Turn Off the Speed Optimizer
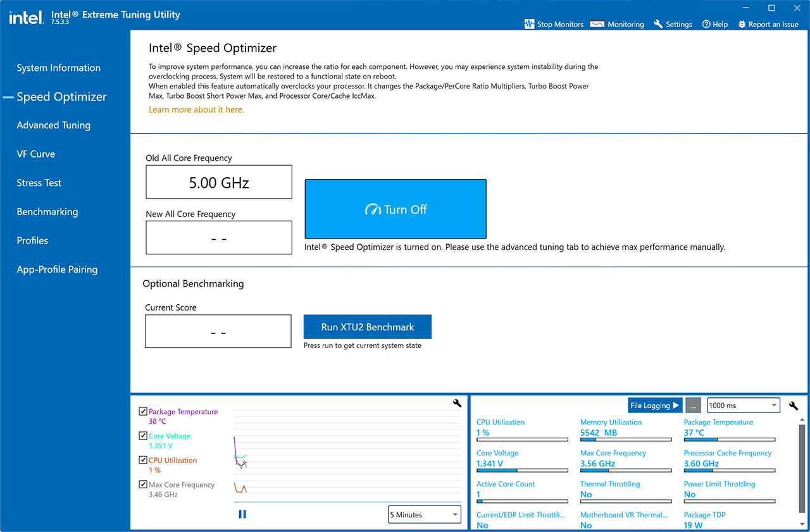The width and height of the screenshot is (810, 532). pos(396,209)
